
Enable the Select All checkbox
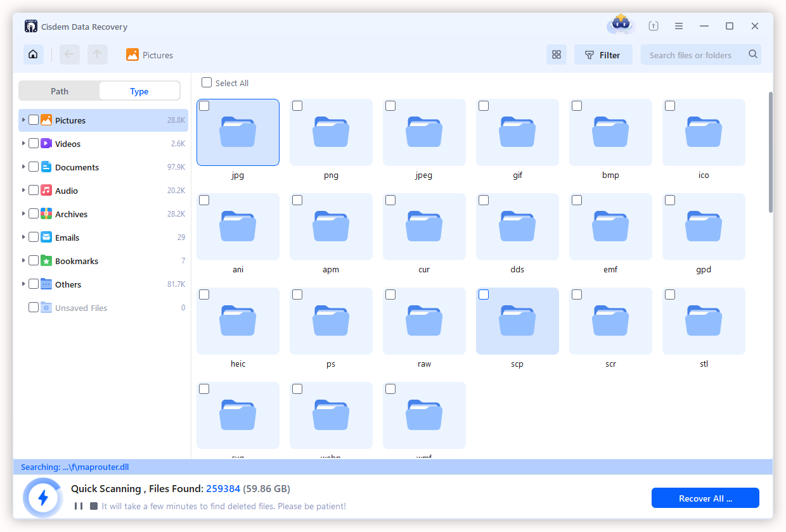[x=207, y=83]
